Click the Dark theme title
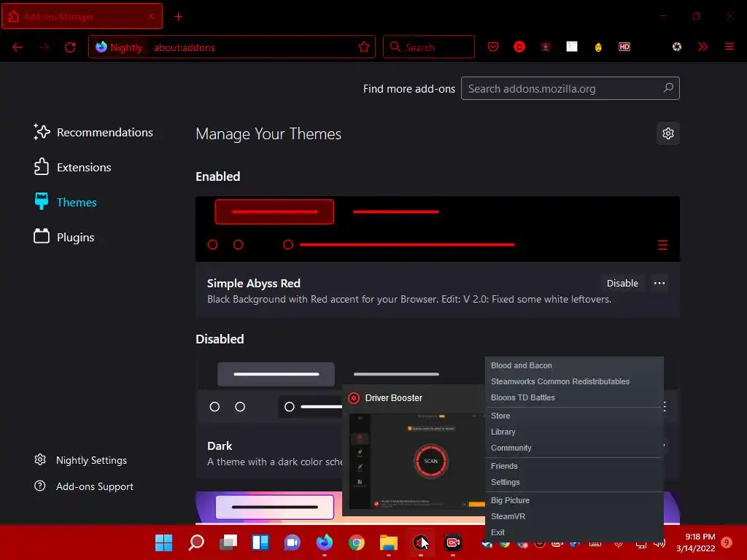The width and height of the screenshot is (747, 560). [220, 446]
